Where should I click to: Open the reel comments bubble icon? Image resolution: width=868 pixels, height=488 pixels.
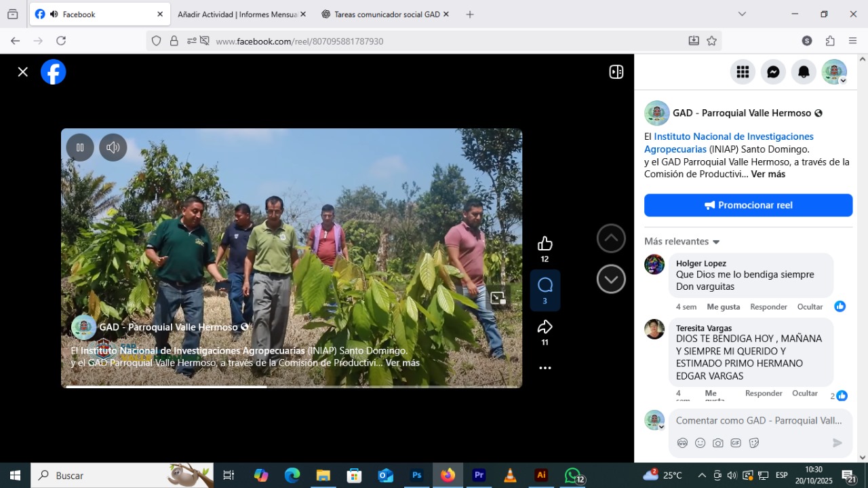tap(545, 285)
